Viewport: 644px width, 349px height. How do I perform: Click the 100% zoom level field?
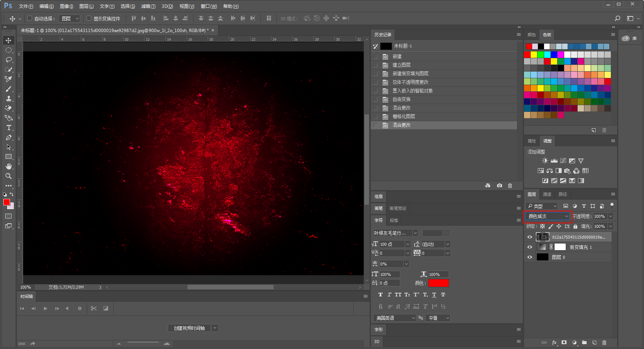[26, 287]
